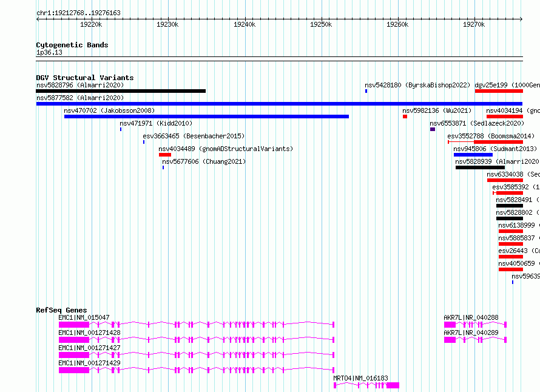540x392 pixels.
Task: Click the red bar under nsv4034489 label
Action: point(165,155)
